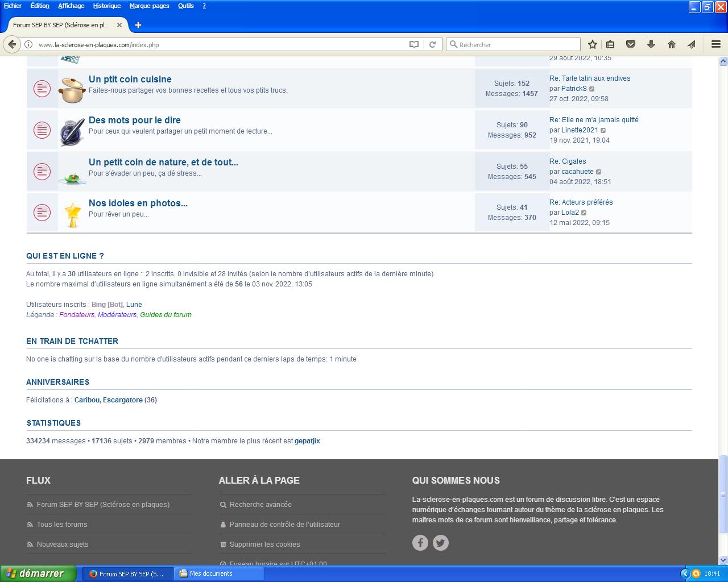View profile of Bing [Bot]
This screenshot has height=582, width=728.
tap(107, 305)
